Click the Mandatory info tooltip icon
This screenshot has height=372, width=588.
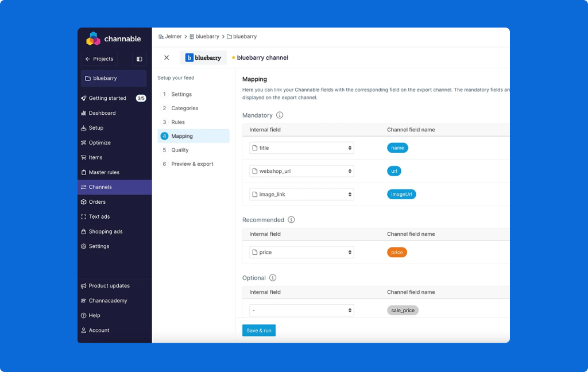click(280, 115)
